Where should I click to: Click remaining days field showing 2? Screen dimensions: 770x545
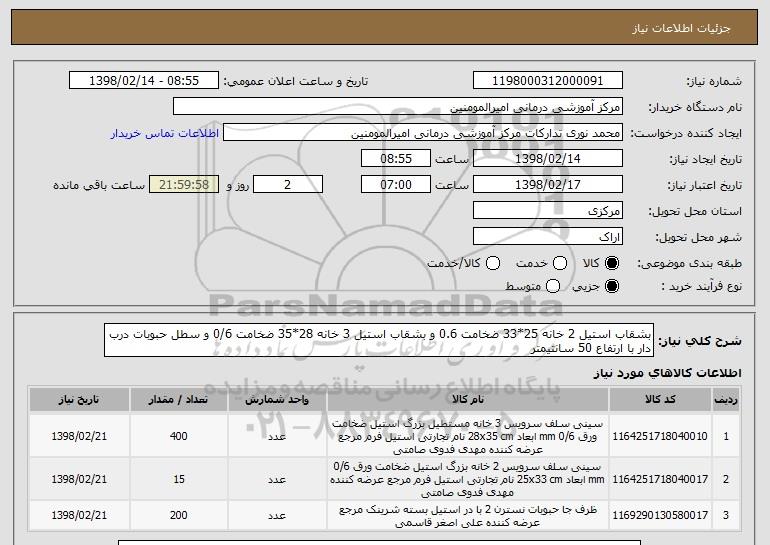[288, 185]
